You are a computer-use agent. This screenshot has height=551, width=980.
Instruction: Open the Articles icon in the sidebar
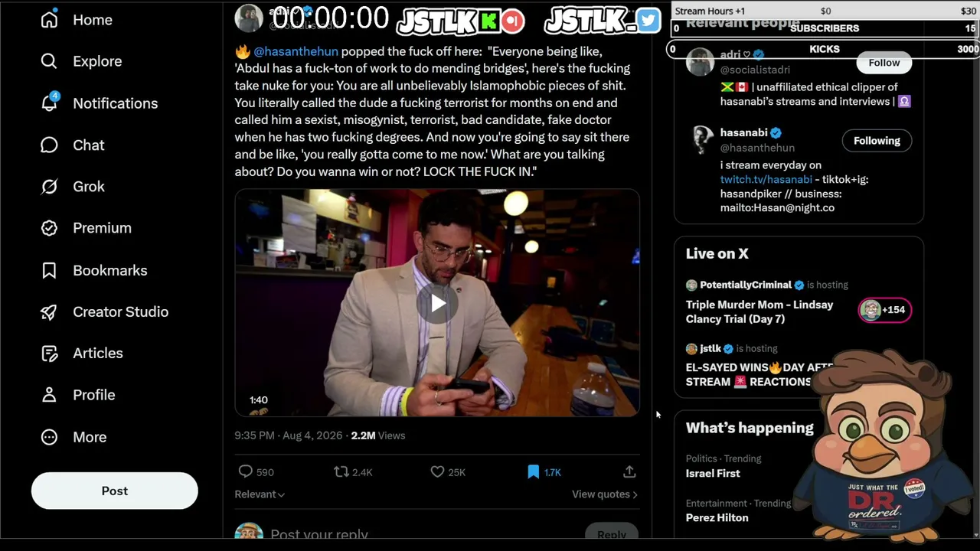coord(49,354)
